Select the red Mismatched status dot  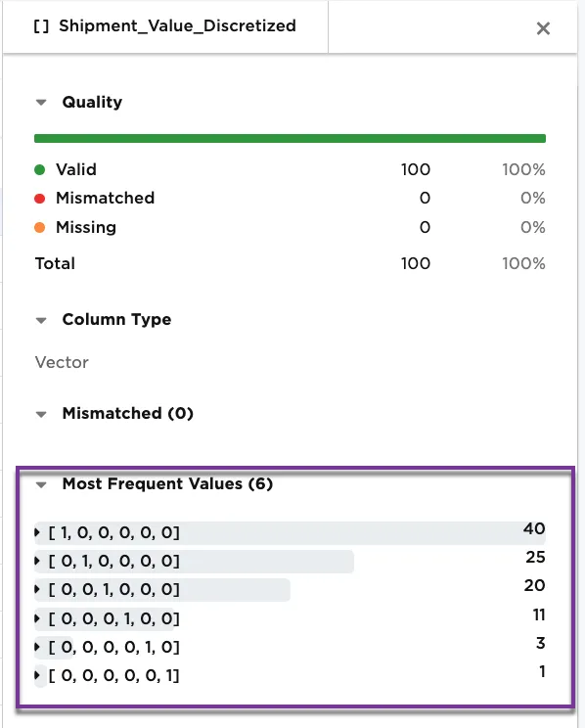pos(39,199)
